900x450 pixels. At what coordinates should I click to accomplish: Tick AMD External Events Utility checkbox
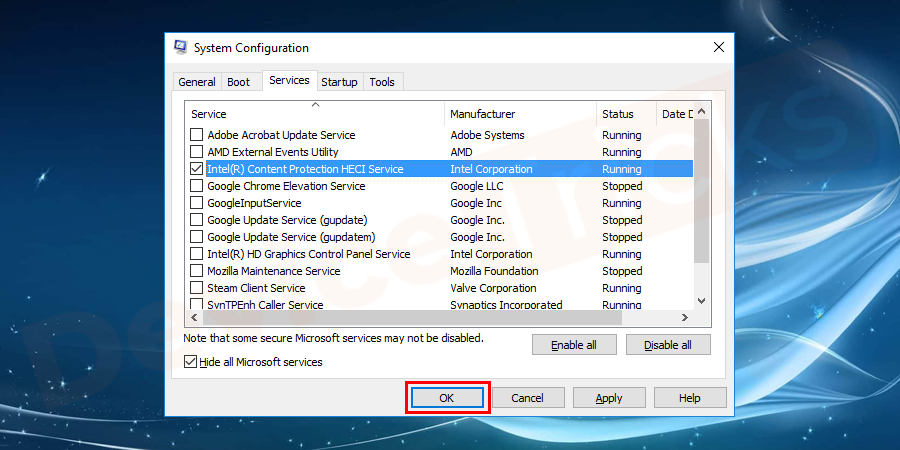click(x=197, y=152)
